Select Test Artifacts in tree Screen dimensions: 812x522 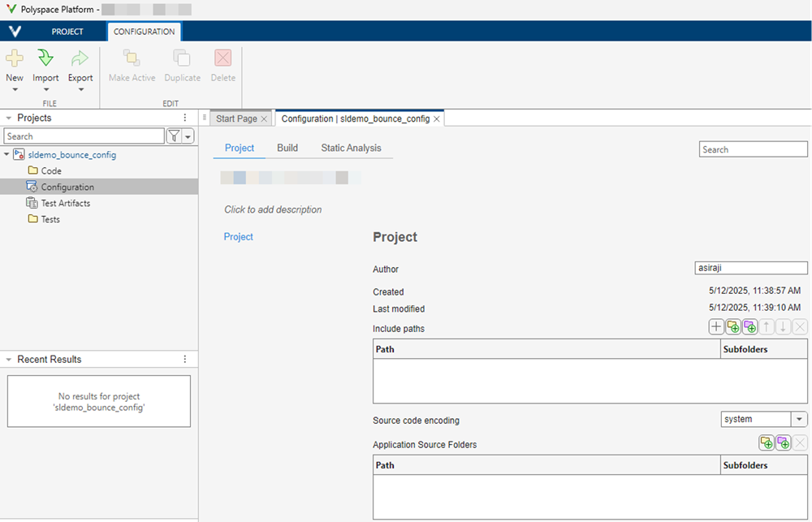coord(66,203)
